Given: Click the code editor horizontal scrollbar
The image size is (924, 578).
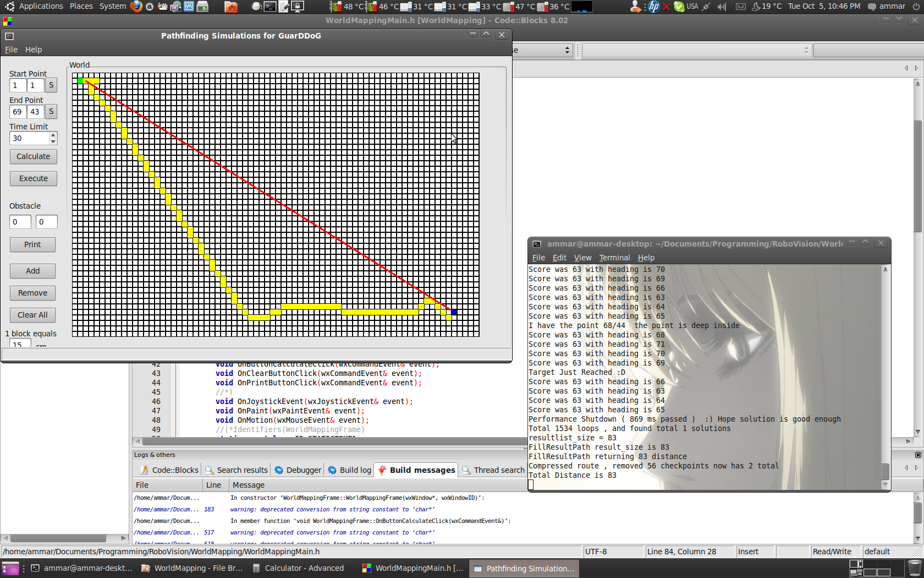Looking at the screenshot, I should pos(330,441).
